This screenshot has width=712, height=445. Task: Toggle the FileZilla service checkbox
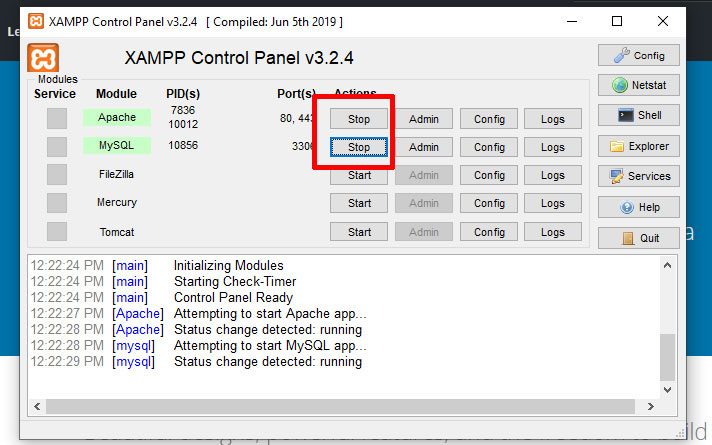[x=57, y=175]
